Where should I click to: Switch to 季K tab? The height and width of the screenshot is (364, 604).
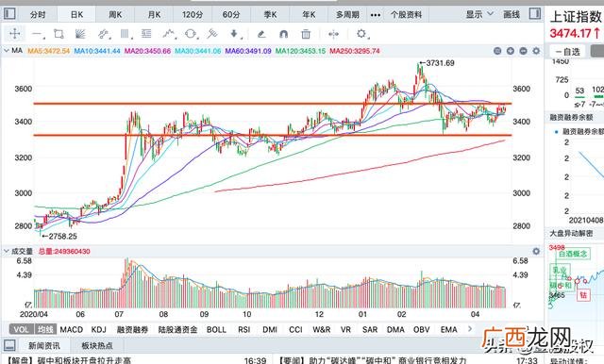(x=270, y=15)
